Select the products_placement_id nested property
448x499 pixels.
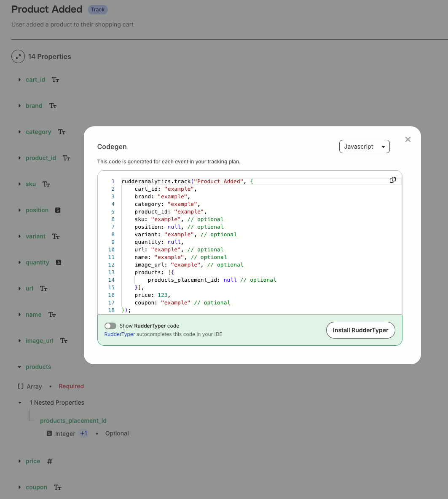[73, 421]
